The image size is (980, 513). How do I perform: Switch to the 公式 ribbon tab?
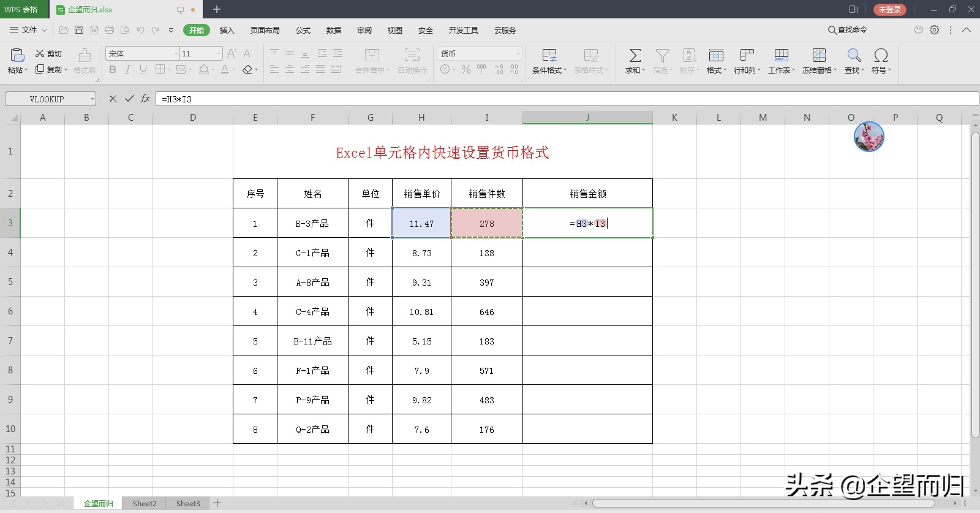[x=303, y=30]
